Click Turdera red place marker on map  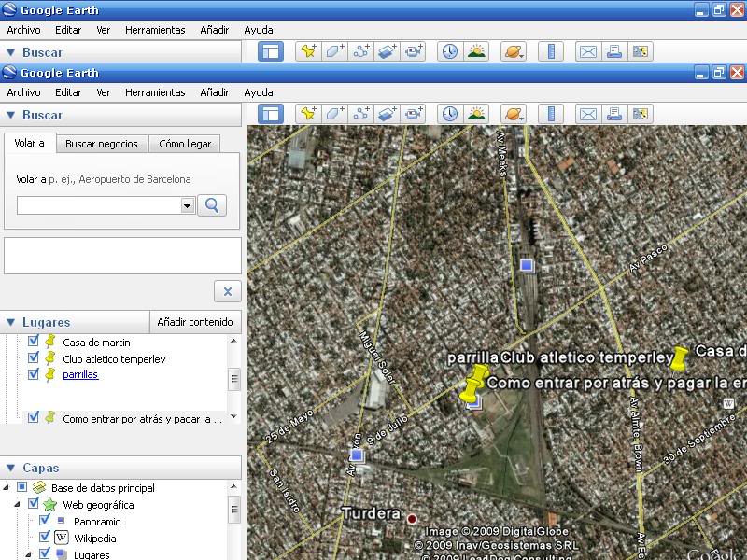pyautogui.click(x=412, y=519)
